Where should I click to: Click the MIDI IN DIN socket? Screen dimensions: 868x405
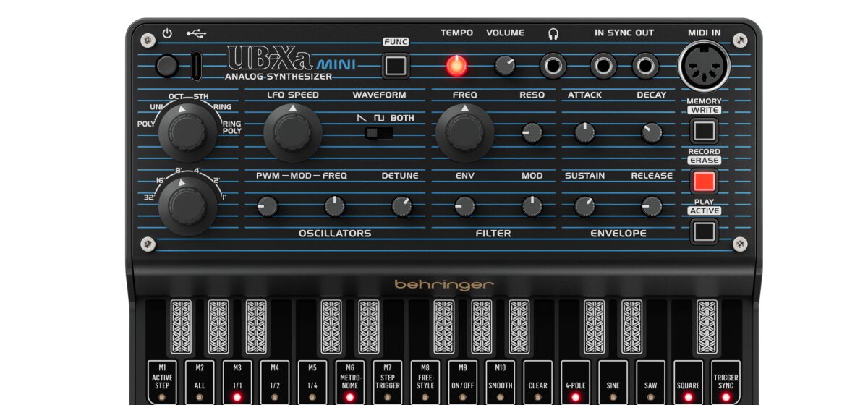click(x=704, y=66)
